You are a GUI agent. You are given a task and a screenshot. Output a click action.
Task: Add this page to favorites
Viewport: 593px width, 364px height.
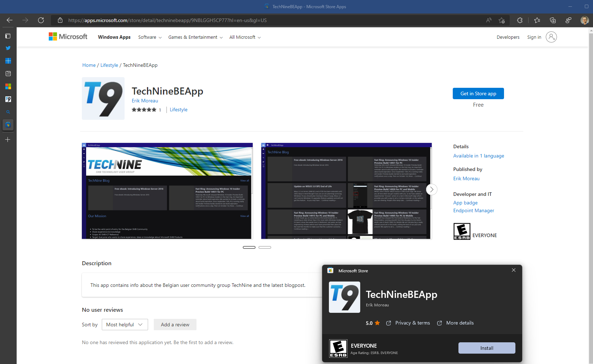(x=502, y=20)
